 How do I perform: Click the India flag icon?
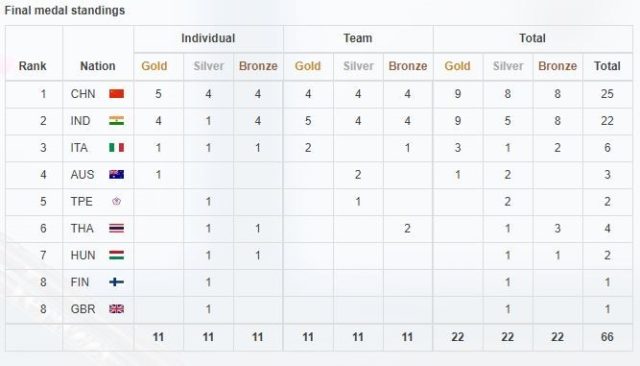point(116,121)
